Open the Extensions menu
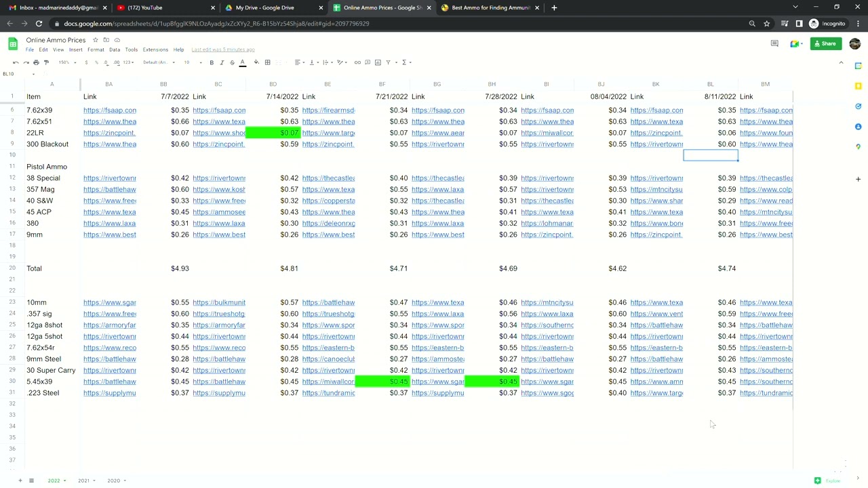The width and height of the screenshot is (868, 488). click(x=155, y=49)
